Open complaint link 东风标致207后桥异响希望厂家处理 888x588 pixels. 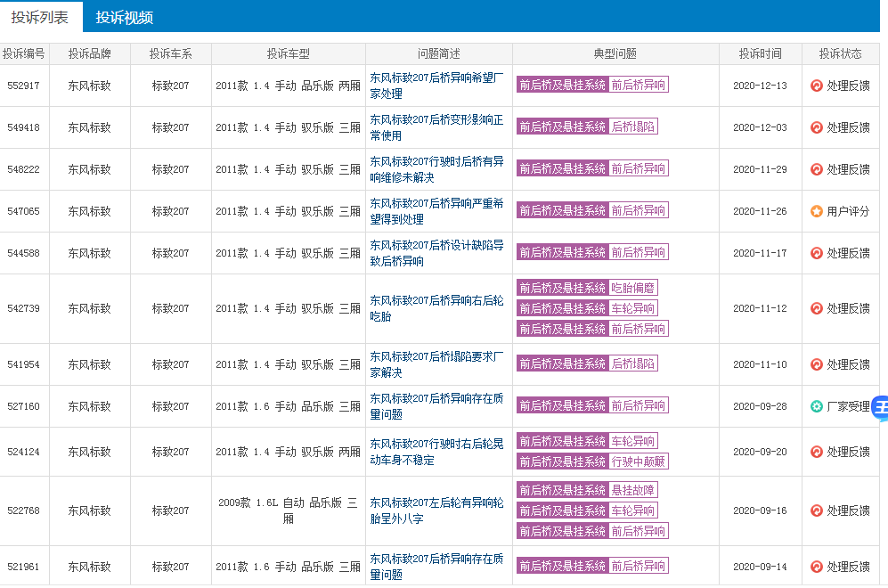click(436, 86)
